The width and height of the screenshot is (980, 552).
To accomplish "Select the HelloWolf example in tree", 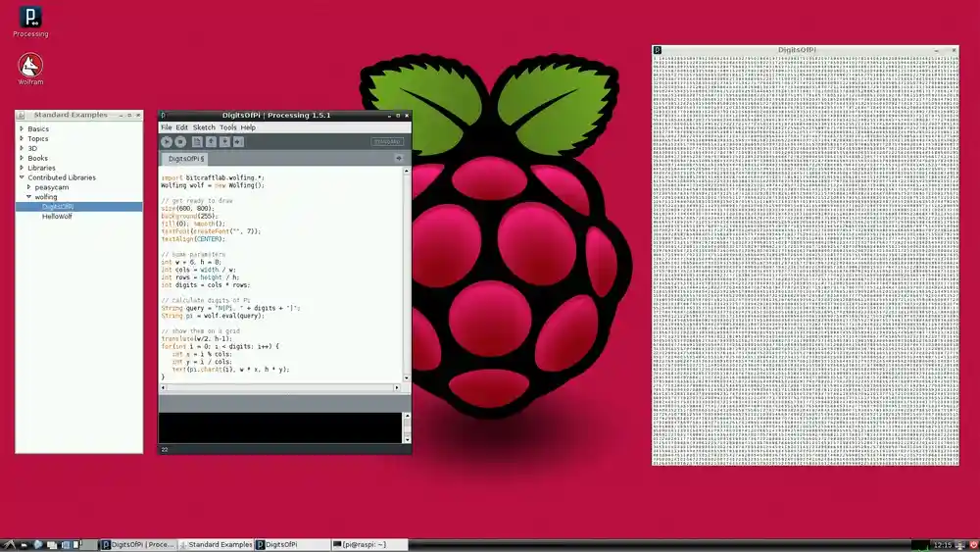I will pyautogui.click(x=57, y=217).
